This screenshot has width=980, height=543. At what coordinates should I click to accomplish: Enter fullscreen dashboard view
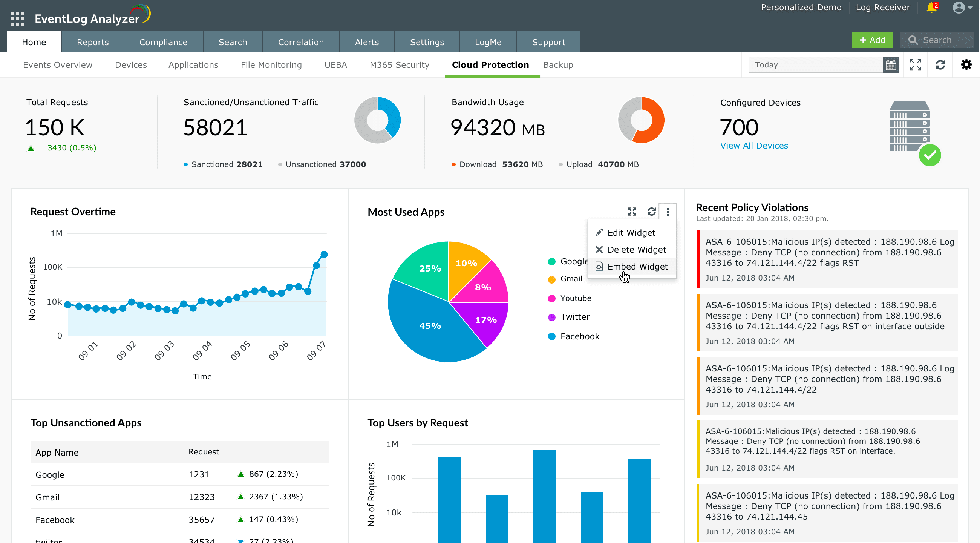click(915, 65)
